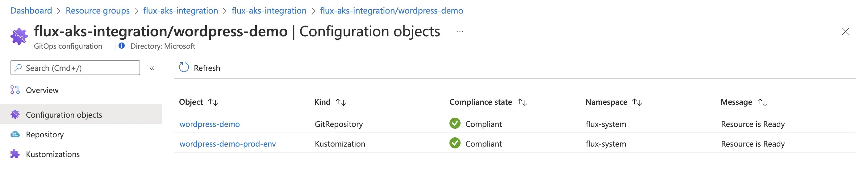Sort by Message column arrows

pyautogui.click(x=762, y=102)
